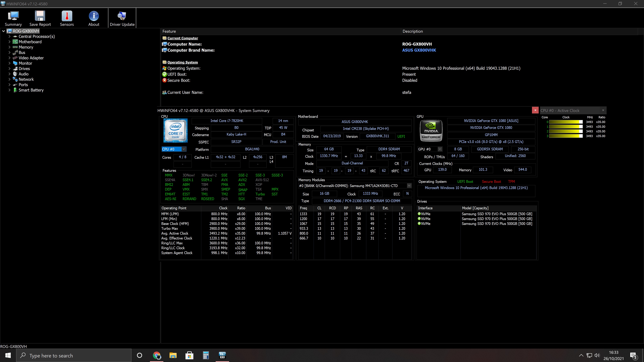
Task: Click the ROG-GX800VH computer icon
Action: 10,31
